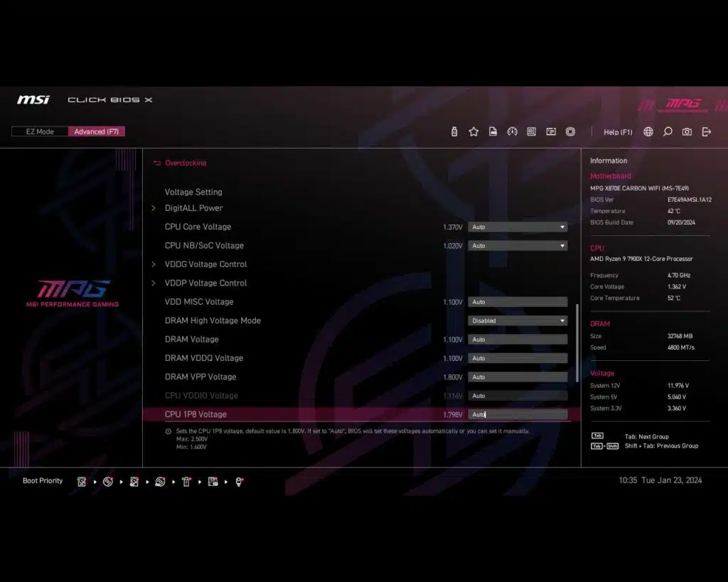Select first optical disc boot priority icon
The height and width of the screenshot is (582, 728).
click(108, 482)
